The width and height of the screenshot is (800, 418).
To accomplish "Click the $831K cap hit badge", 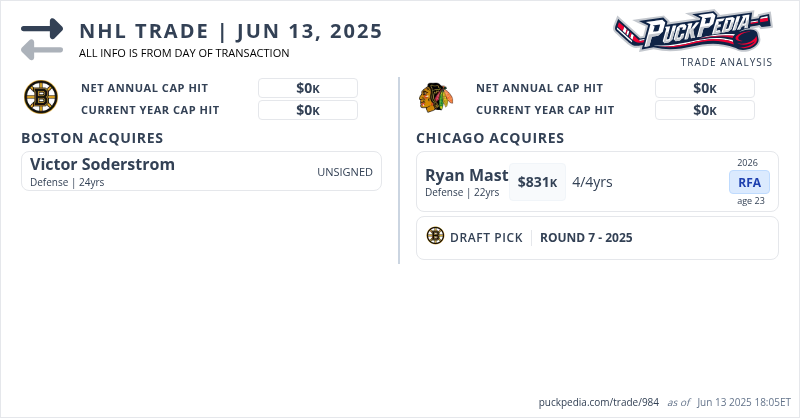I will 537,182.
